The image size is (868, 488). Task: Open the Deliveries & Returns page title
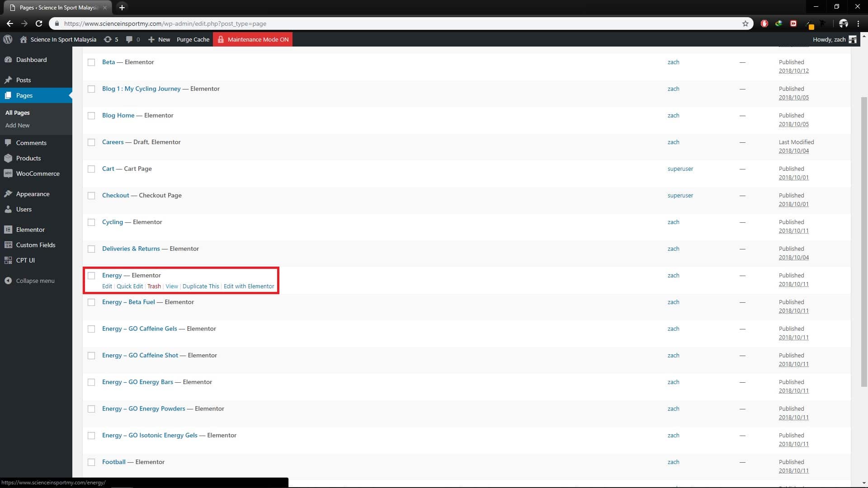131,249
